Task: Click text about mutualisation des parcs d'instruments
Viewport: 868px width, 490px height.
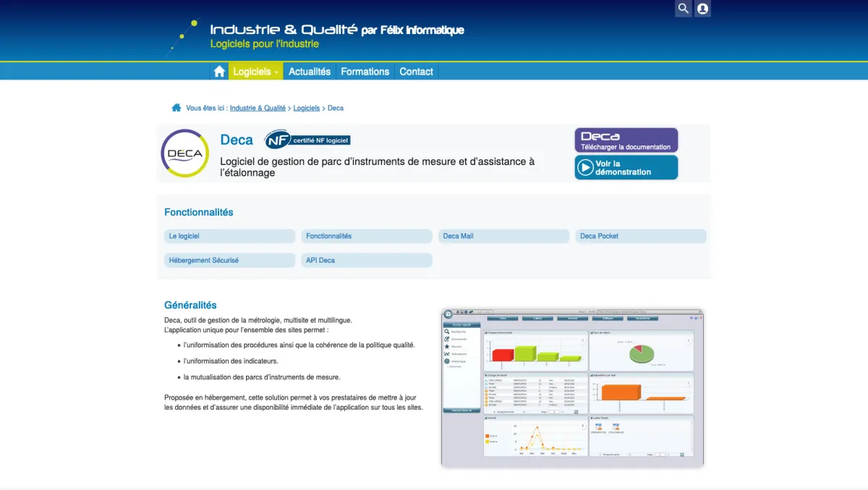Action: (x=262, y=376)
